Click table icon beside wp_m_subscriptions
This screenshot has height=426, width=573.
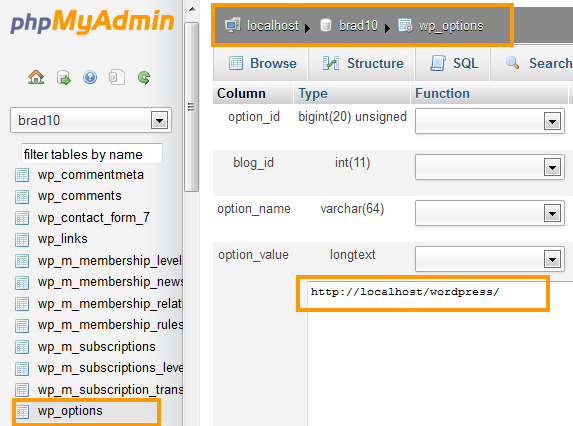point(22,347)
